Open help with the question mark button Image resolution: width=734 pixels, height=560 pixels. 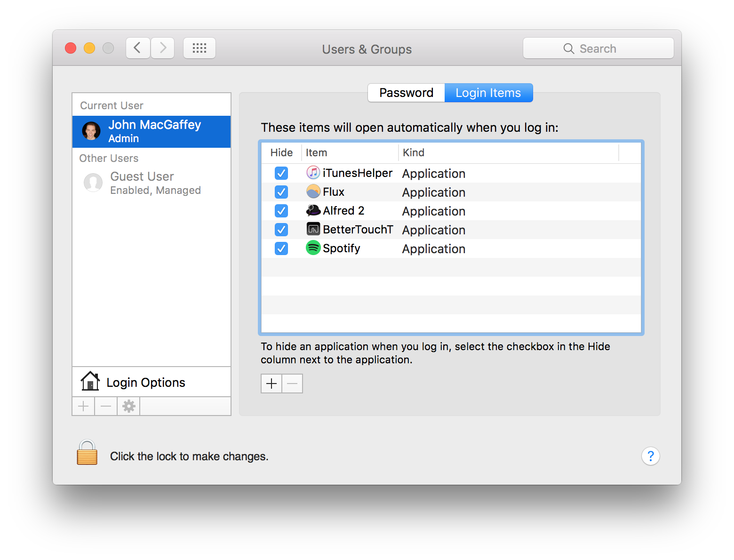[x=651, y=456]
